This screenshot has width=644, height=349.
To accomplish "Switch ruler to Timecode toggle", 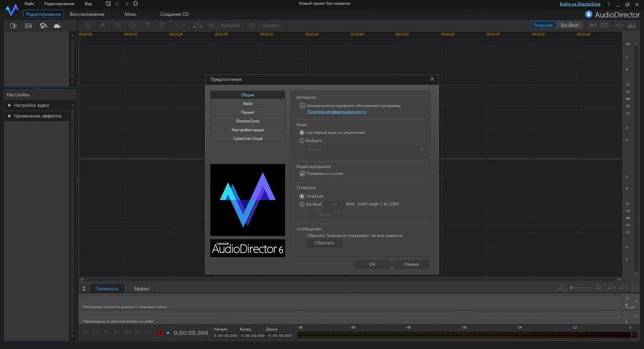I will 543,25.
